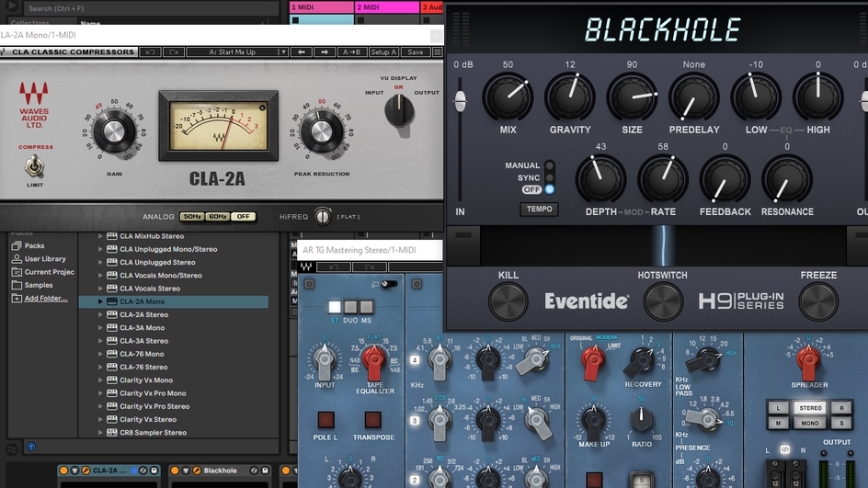Expand CLA MixHub Stereo in browser

click(x=100, y=235)
